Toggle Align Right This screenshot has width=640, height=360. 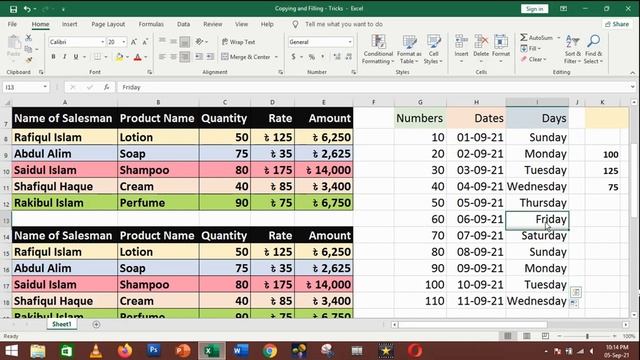[184, 57]
